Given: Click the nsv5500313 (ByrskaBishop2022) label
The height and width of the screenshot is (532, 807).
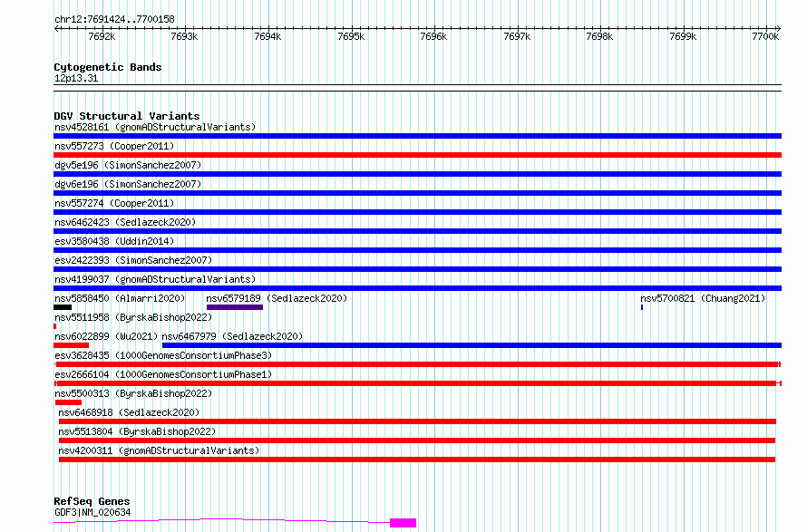Looking at the screenshot, I should pyautogui.click(x=133, y=393).
